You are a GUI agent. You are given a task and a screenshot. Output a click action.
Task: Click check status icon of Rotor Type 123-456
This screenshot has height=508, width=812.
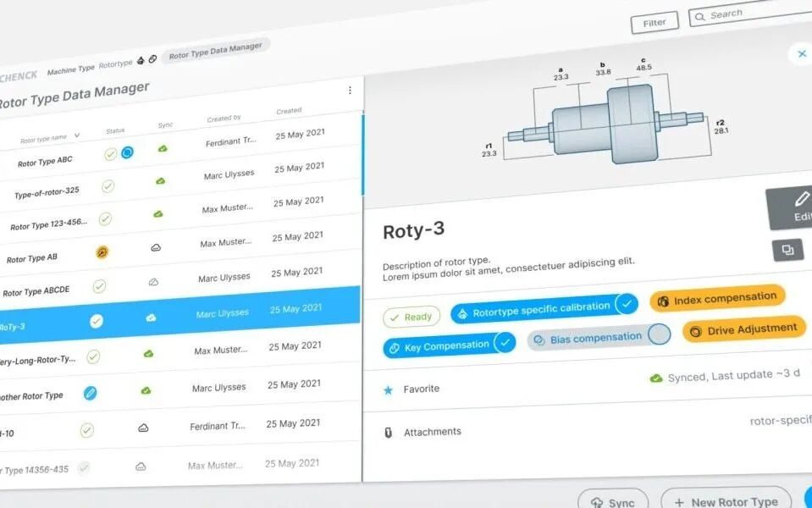click(105, 219)
